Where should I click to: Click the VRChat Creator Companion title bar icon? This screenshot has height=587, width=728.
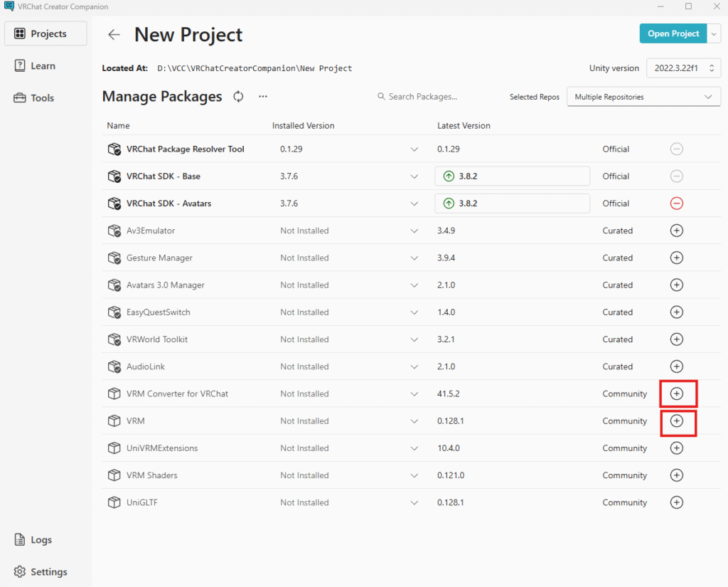pos(9,6)
